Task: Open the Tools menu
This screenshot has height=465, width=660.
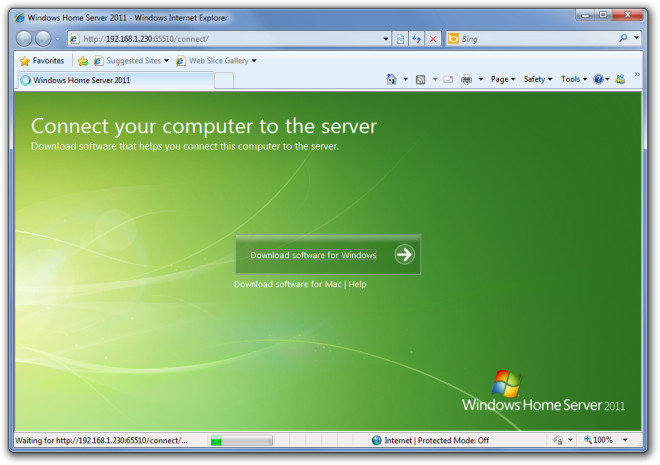Action: point(574,79)
